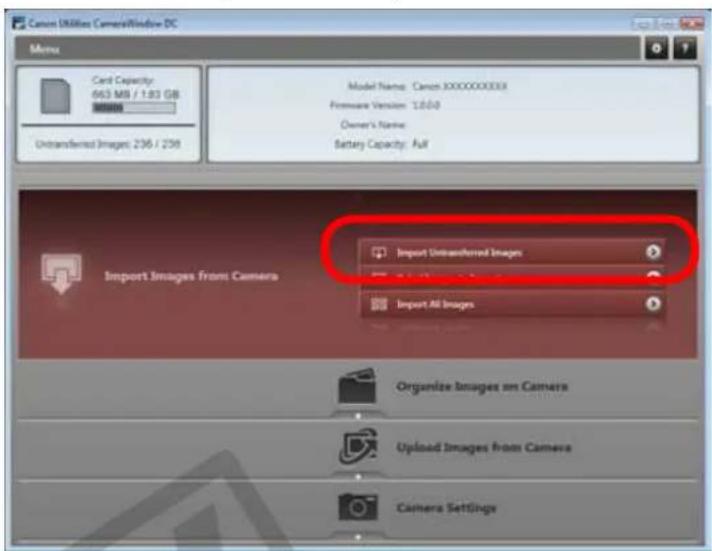Click the CameraWindow app icon in title bar

[x=19, y=23]
